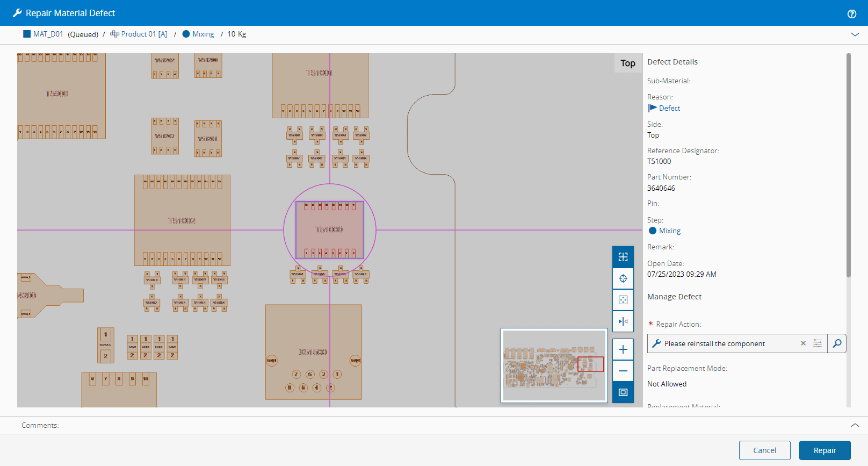Click the Cancel button
Image resolution: width=868 pixels, height=466 pixels.
pos(764,450)
